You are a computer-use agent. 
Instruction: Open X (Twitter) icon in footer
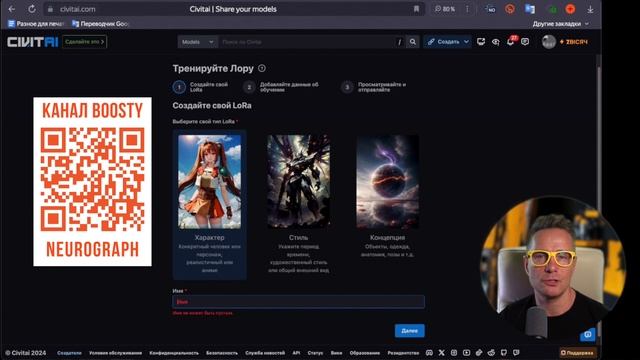[442, 353]
